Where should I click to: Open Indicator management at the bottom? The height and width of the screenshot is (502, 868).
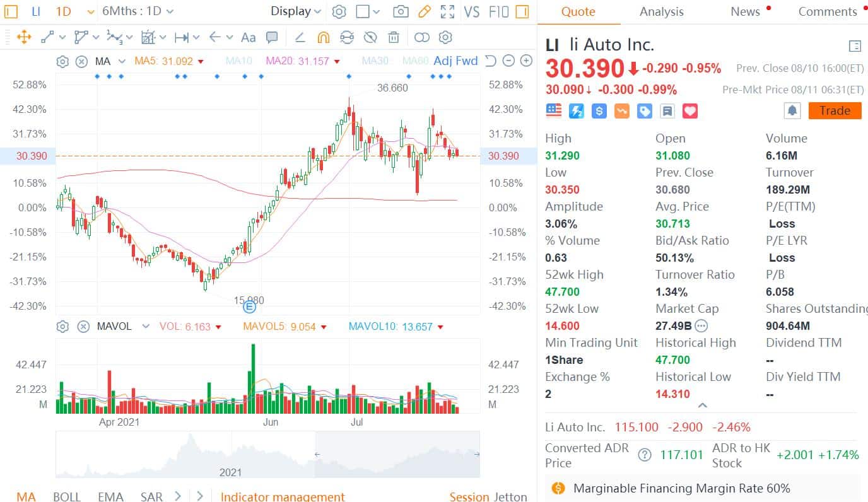(283, 496)
